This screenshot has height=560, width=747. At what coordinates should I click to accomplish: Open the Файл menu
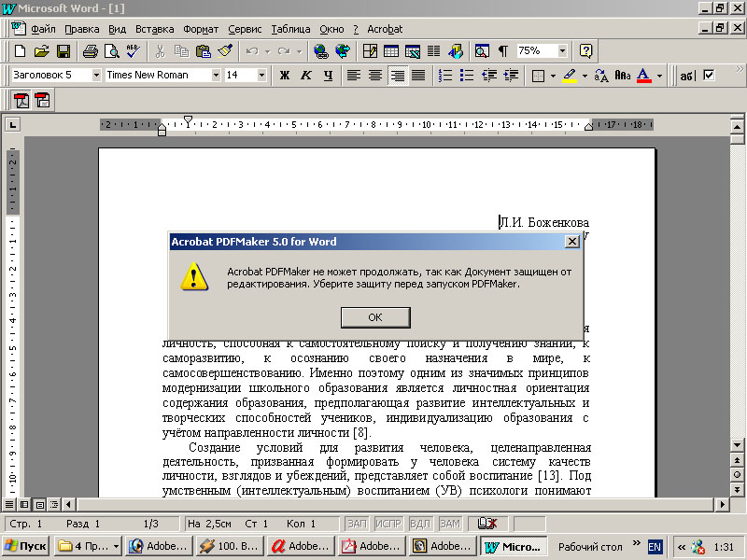pyautogui.click(x=43, y=29)
